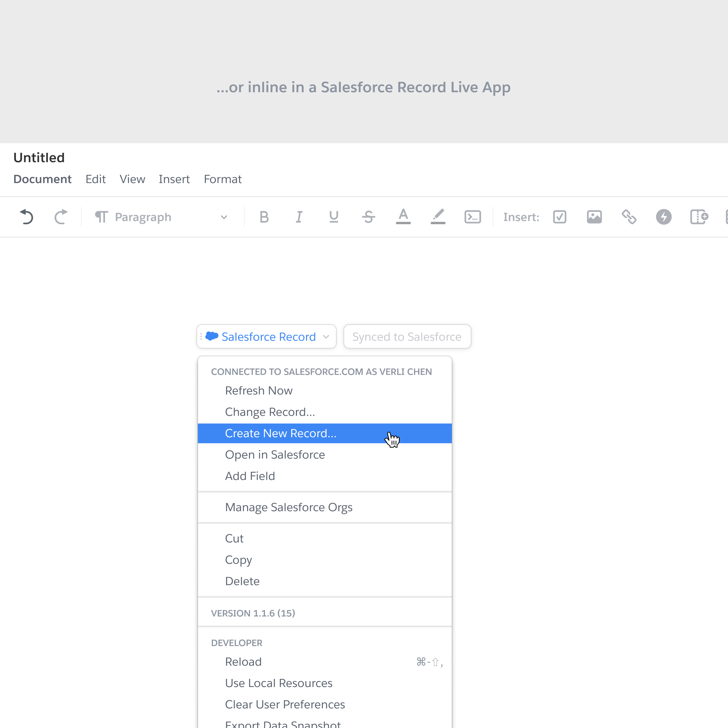Insert a Live App via lightning icon

coord(664,217)
